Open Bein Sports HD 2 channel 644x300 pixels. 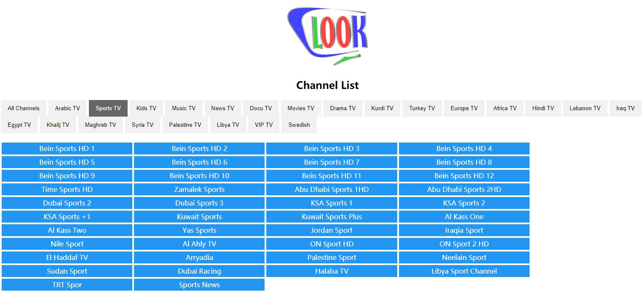click(199, 149)
